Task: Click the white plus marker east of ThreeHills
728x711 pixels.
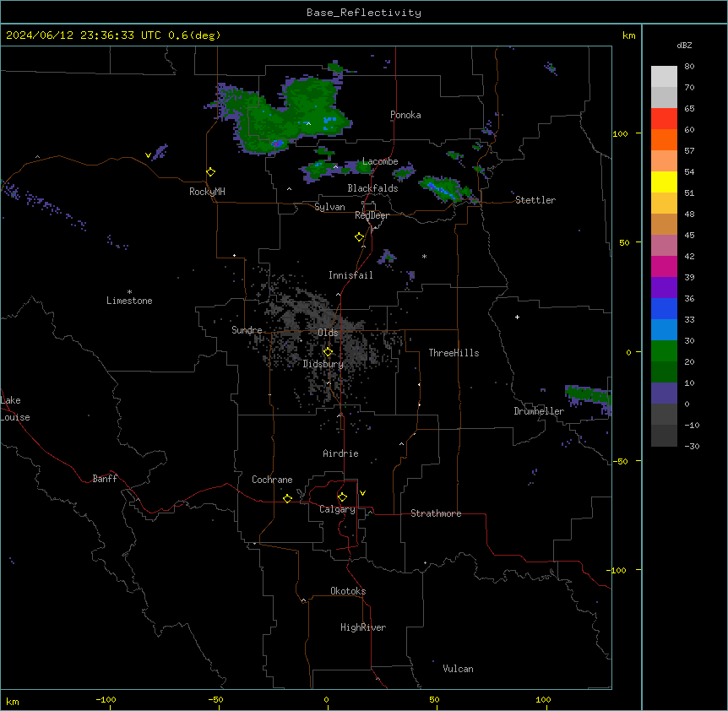Action: point(517,317)
